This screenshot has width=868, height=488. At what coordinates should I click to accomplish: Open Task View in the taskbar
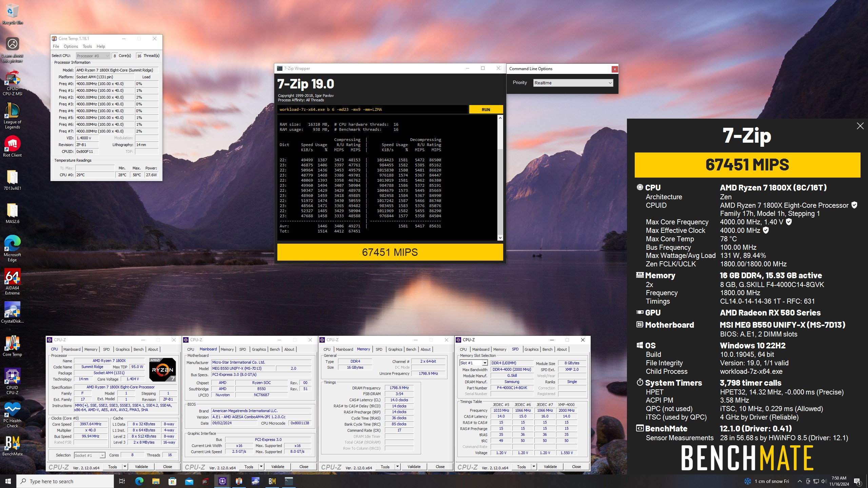[122, 481]
